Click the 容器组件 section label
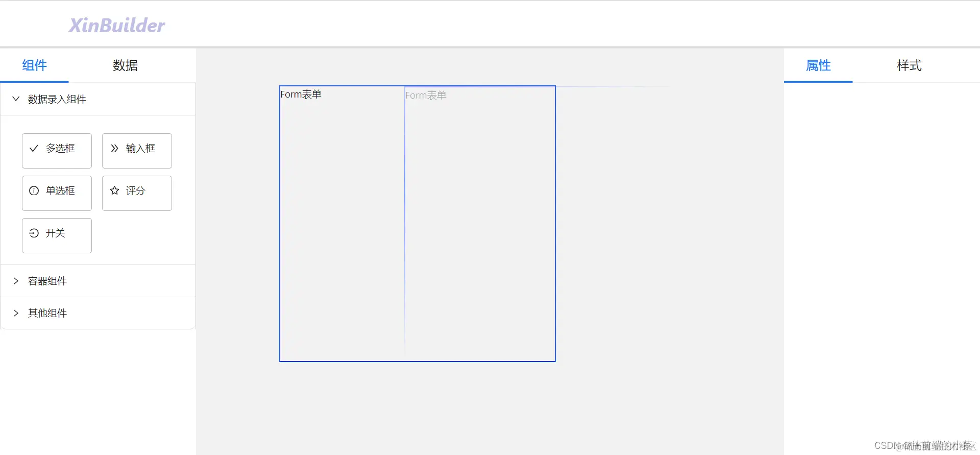980x455 pixels. coord(47,281)
